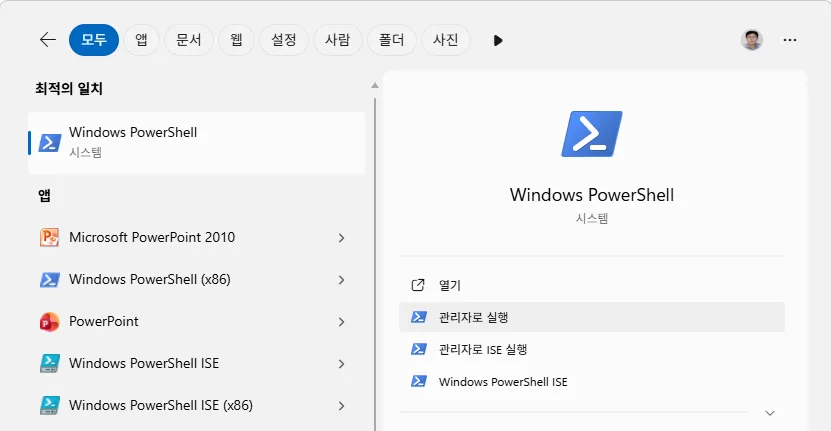Click the PowerPoint 2010 app icon
This screenshot has height=431, width=831.
[x=49, y=237]
